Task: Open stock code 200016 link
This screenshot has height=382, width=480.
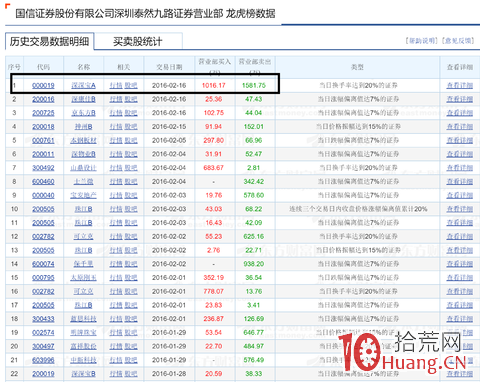Action: click(43, 99)
